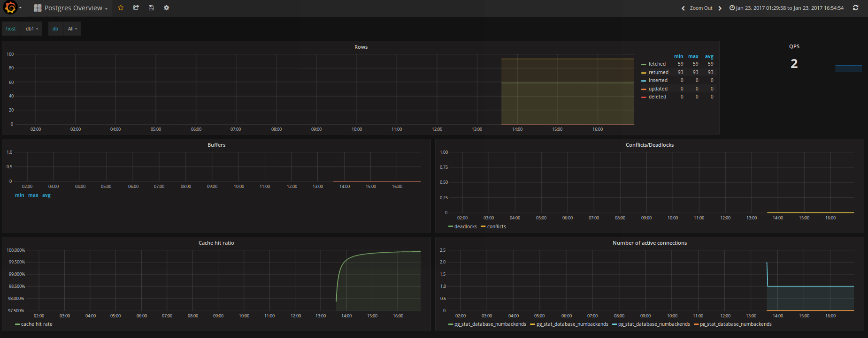Toggle the green pg_stat_database_numbackends series

(490, 324)
